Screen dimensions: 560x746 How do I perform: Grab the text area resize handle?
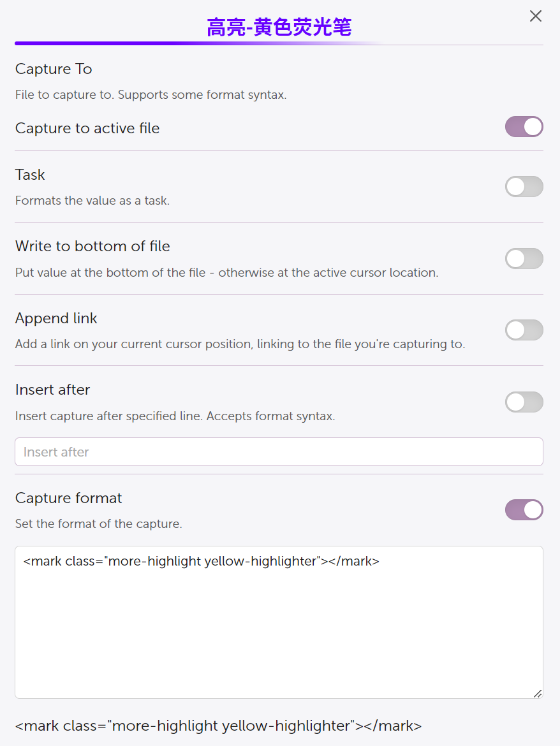pos(538,694)
